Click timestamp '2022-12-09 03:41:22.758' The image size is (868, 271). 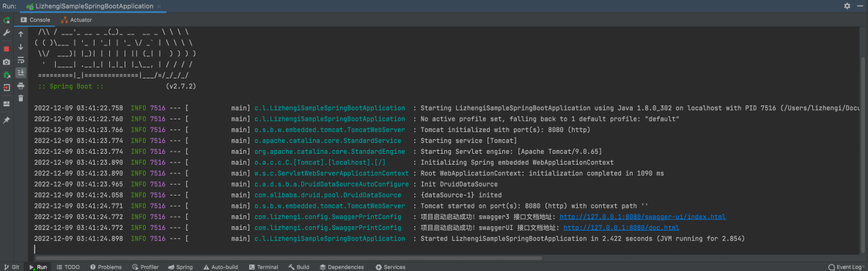pos(78,108)
